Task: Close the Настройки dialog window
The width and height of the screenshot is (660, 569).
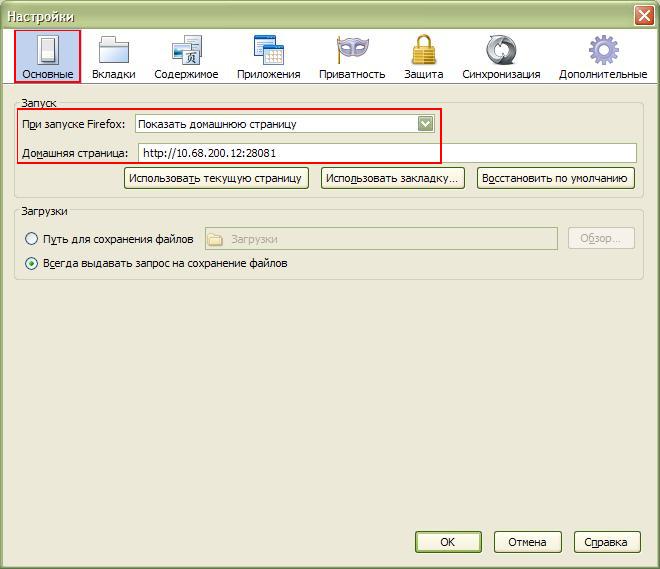Action: tap(644, 16)
